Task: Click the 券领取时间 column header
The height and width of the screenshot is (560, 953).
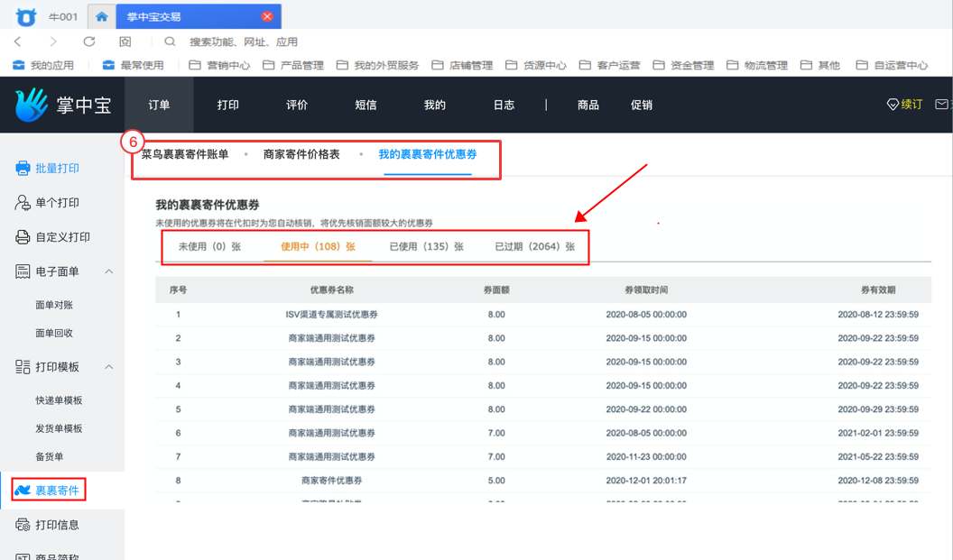Action: (646, 290)
